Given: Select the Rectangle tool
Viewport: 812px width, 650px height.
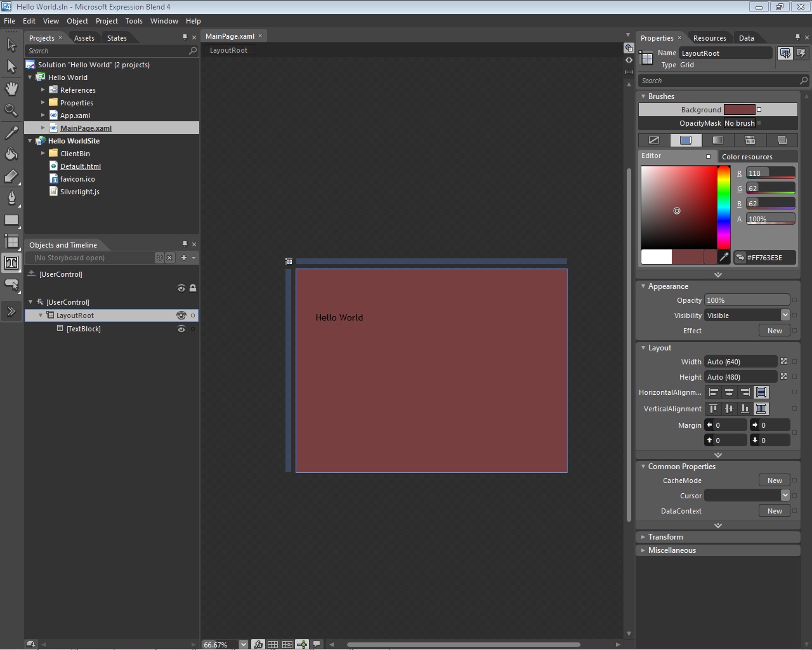Looking at the screenshot, I should point(11,220).
